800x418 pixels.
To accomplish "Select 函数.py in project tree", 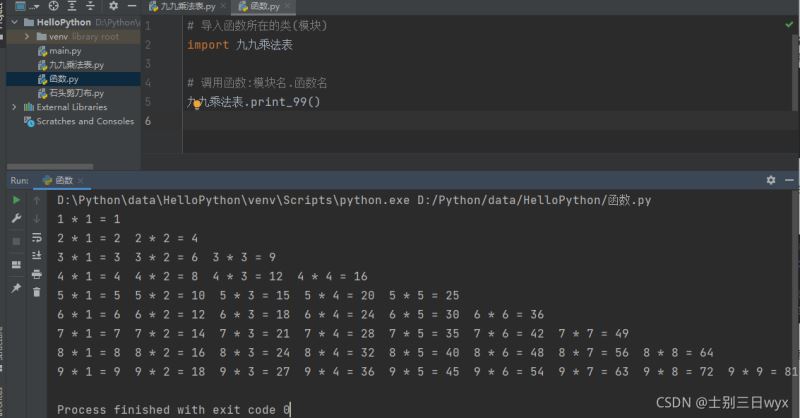I will tap(58, 79).
